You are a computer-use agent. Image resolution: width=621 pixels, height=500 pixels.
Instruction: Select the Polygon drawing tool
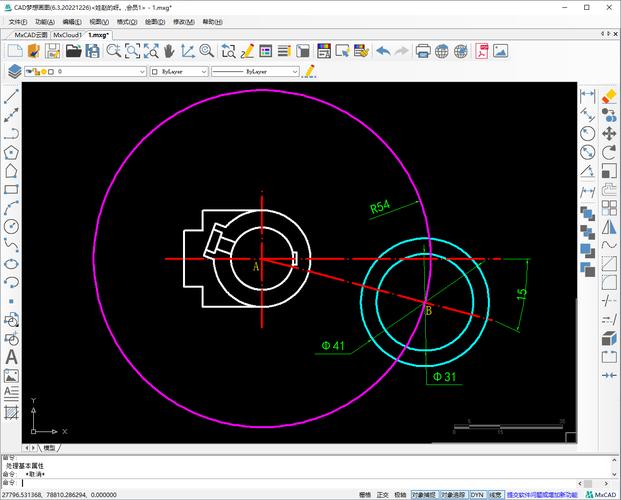[x=12, y=152]
